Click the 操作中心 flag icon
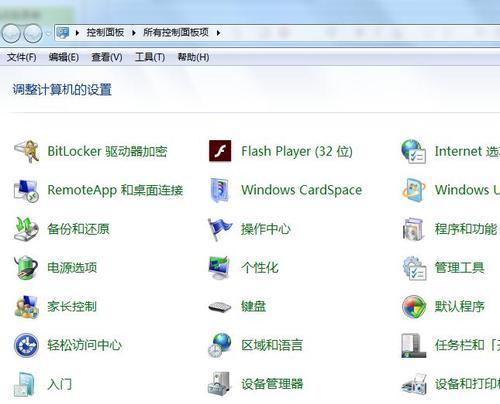This screenshot has height=404, width=500. coord(220,229)
